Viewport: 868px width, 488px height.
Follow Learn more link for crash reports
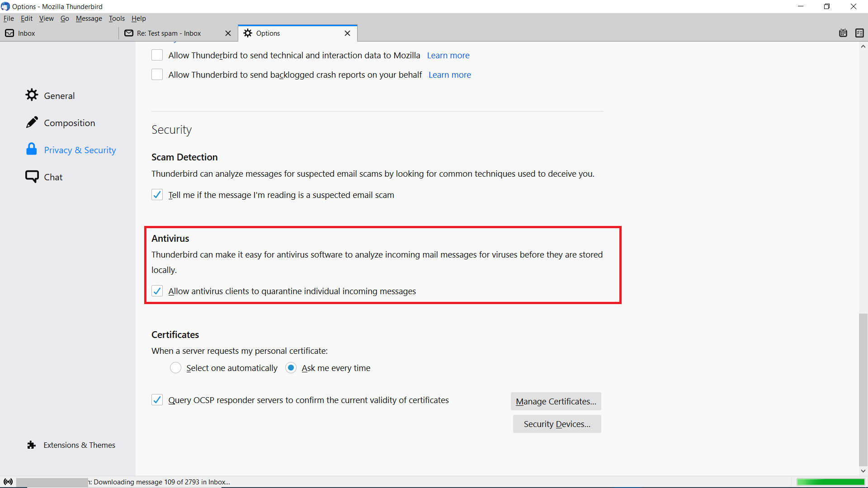(x=449, y=75)
